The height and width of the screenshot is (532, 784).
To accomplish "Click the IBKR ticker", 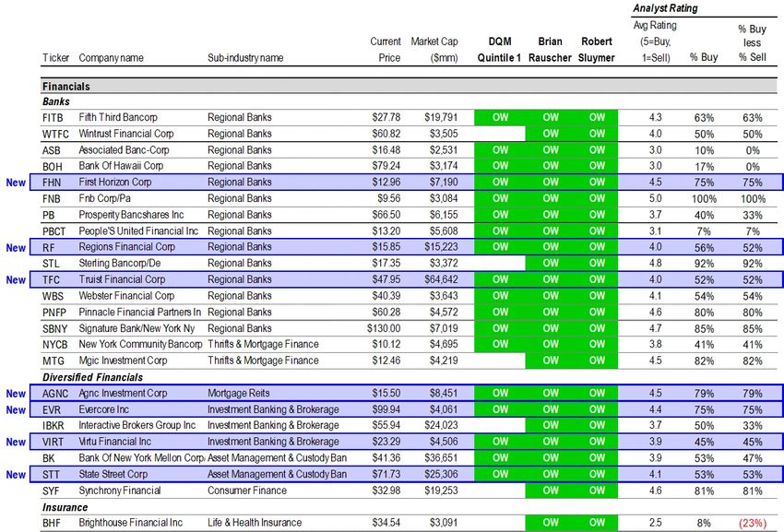I will coord(53,425).
